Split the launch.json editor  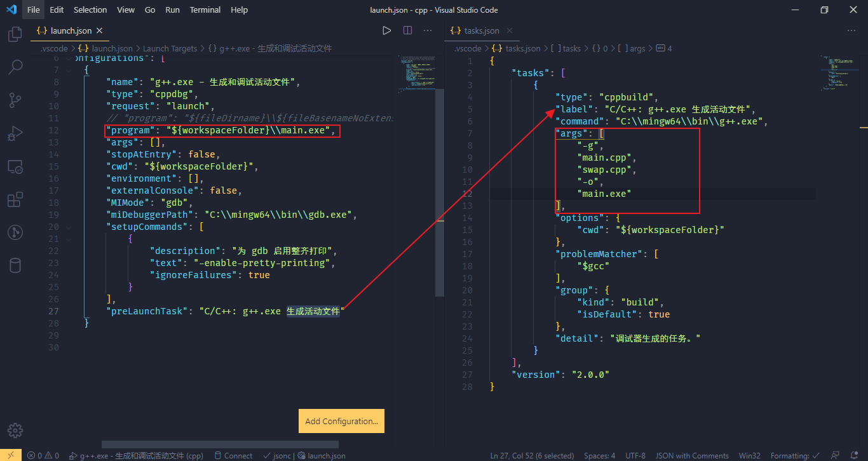click(x=408, y=30)
